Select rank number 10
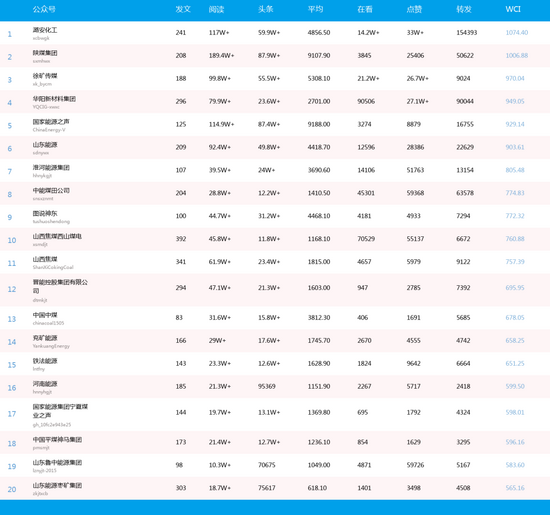550x515 pixels. (x=12, y=240)
